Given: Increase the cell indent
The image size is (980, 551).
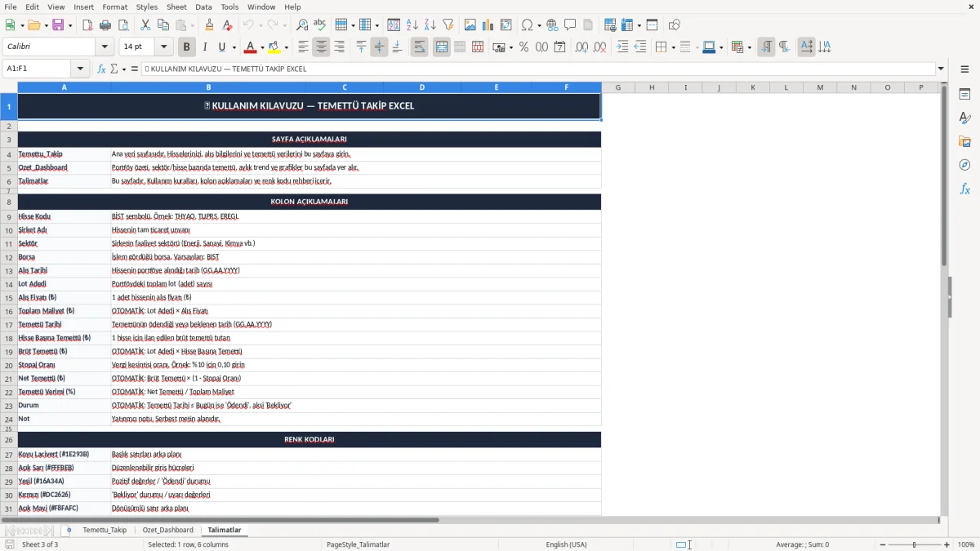Looking at the screenshot, I should coord(622,47).
